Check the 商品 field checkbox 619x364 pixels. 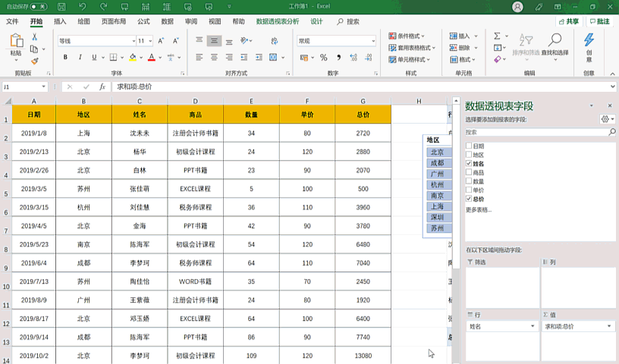[x=469, y=172]
